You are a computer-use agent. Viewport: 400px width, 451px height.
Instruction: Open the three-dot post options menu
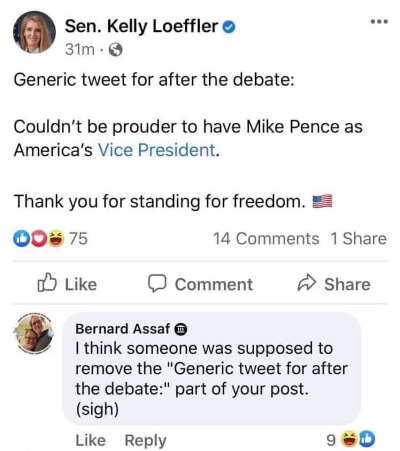point(379,22)
